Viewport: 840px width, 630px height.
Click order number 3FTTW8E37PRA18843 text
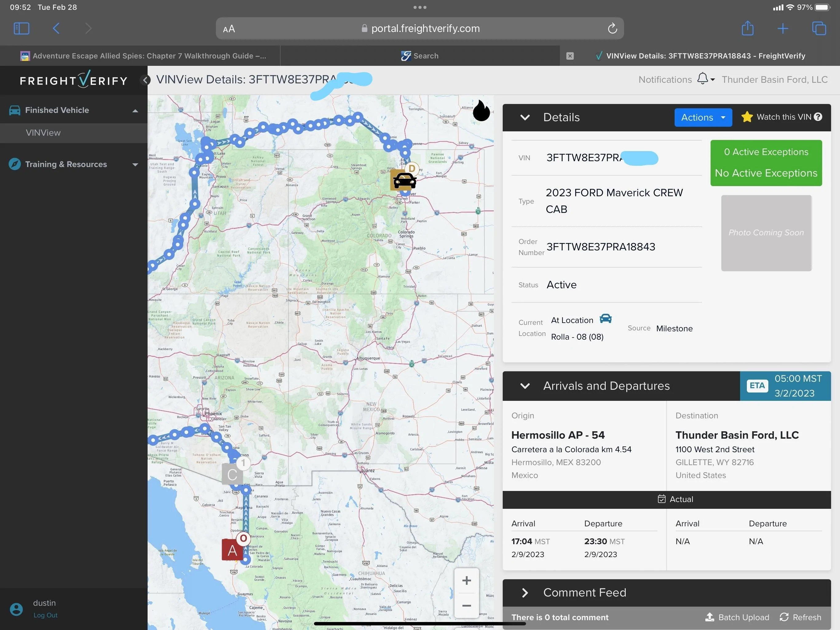point(601,247)
